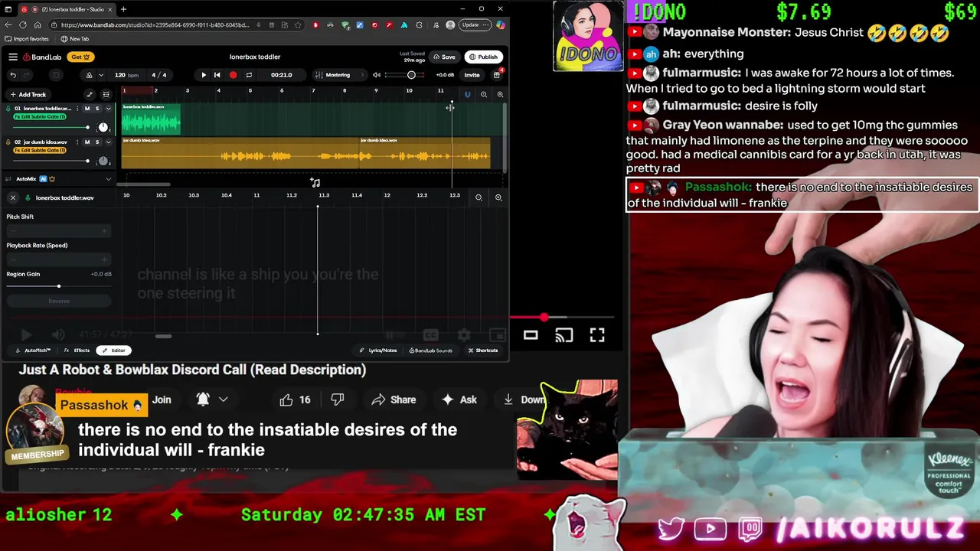Screen dimensions: 980x551
Task: Adjust the Region Gain slider
Action: tap(59, 286)
